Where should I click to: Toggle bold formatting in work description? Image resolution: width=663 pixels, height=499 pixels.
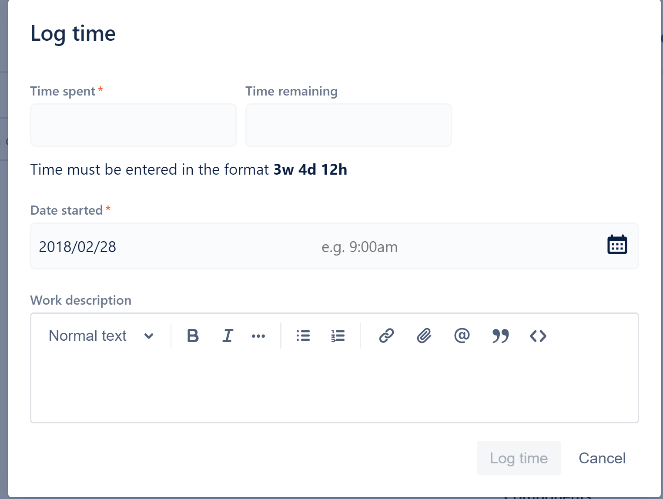[x=193, y=336]
